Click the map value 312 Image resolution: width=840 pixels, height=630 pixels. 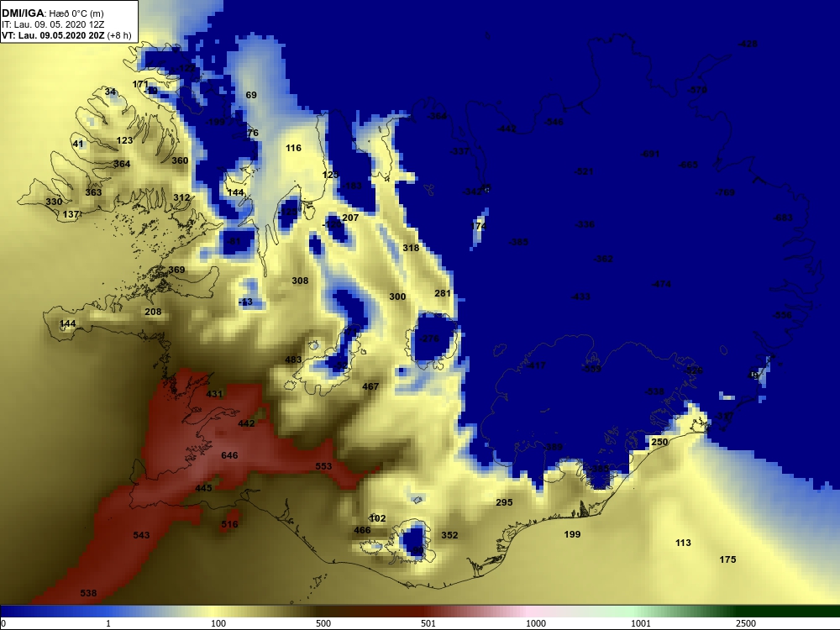pos(181,197)
